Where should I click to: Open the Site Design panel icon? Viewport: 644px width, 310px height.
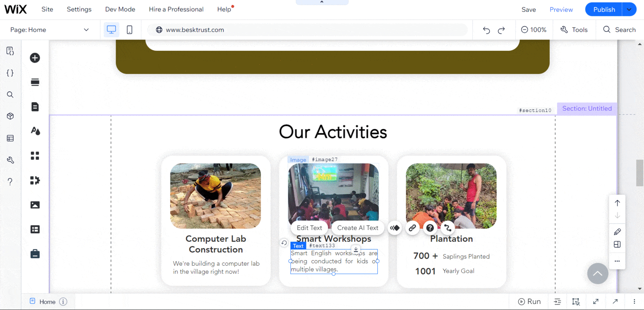(x=35, y=131)
